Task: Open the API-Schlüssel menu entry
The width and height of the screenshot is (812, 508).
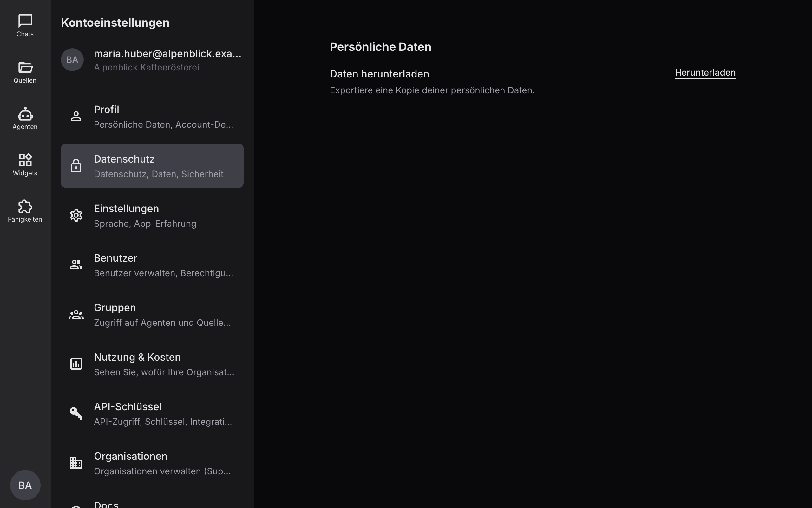Action: [x=152, y=413]
